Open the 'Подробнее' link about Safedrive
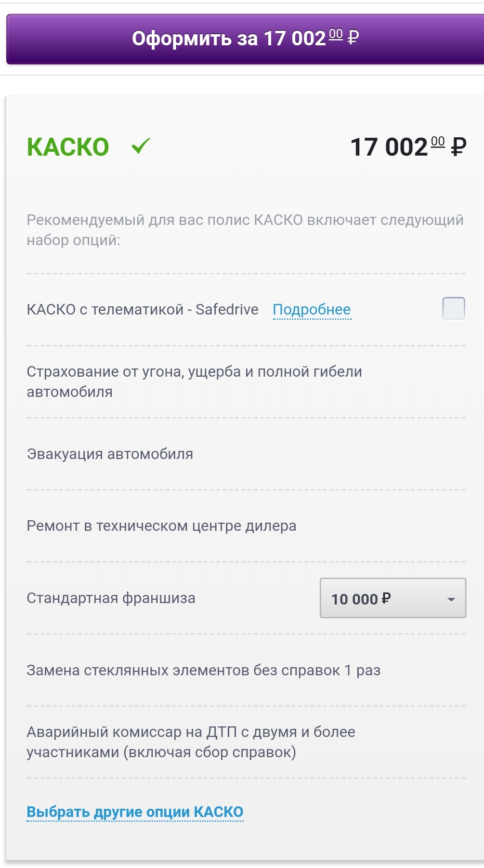 pyautogui.click(x=312, y=309)
